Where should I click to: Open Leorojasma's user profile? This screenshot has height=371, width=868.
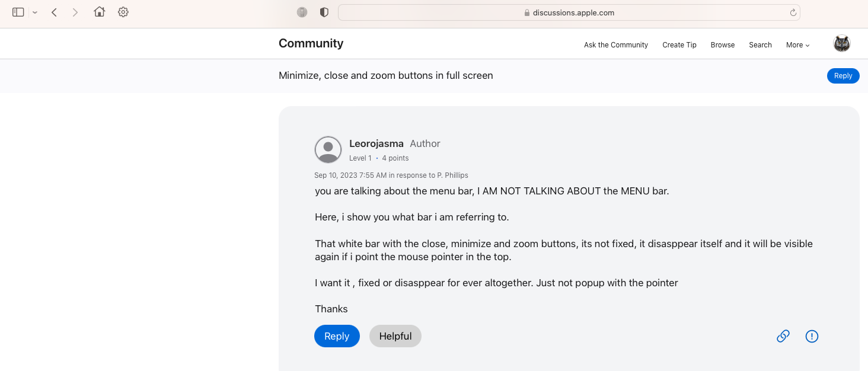coord(376,143)
